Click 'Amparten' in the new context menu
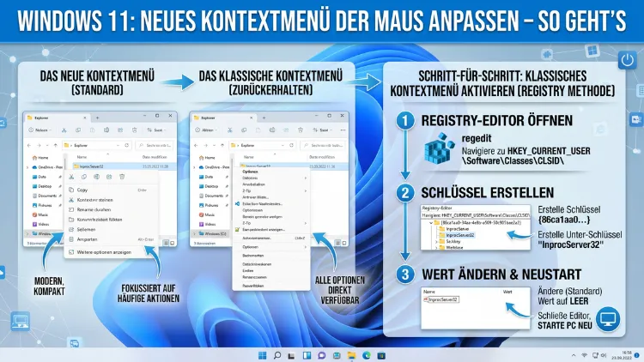This screenshot has width=644, height=362. [112, 239]
